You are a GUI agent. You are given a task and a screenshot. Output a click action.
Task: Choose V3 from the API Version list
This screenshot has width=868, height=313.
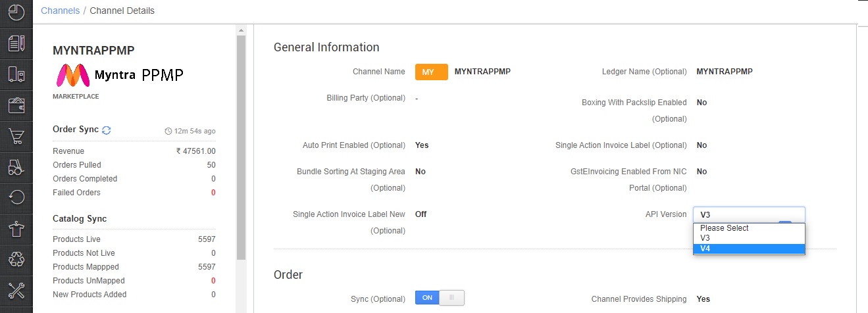point(749,238)
